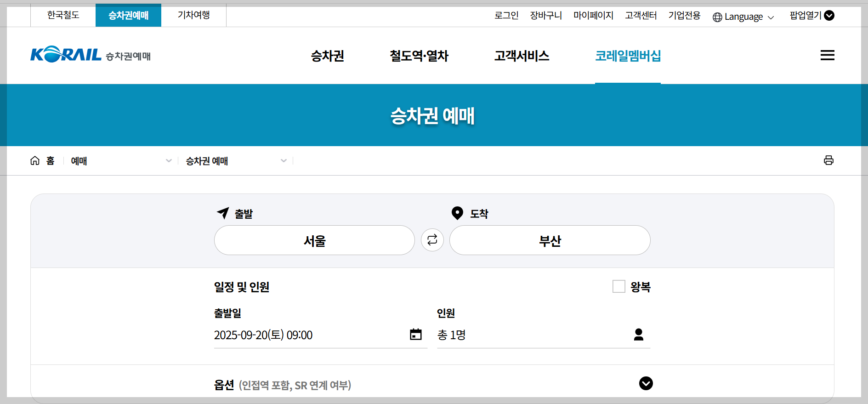Switch to the 승차권예매 tab
868x404 pixels.
point(128,15)
